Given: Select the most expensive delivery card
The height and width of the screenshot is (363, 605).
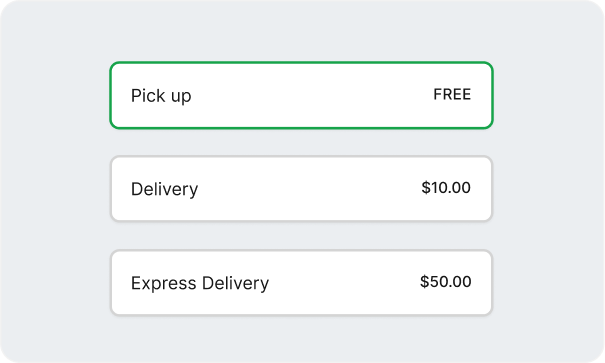Looking at the screenshot, I should (301, 283).
